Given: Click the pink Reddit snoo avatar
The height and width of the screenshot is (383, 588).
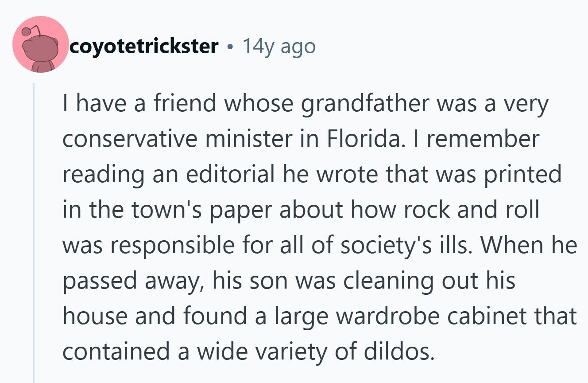Looking at the screenshot, I should click(x=40, y=45).
